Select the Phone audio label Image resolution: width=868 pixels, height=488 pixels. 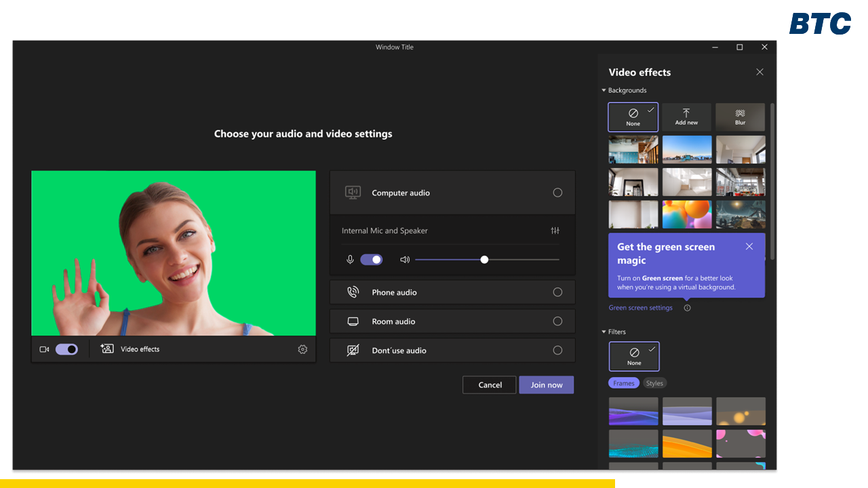click(x=394, y=292)
